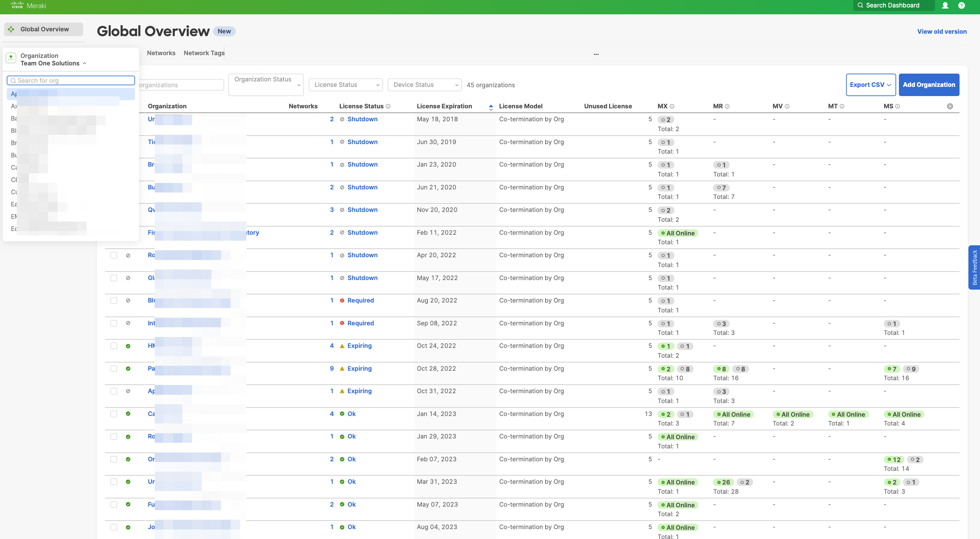The image size is (980, 539).
Task: Click the user account profile icon
Action: click(945, 5)
